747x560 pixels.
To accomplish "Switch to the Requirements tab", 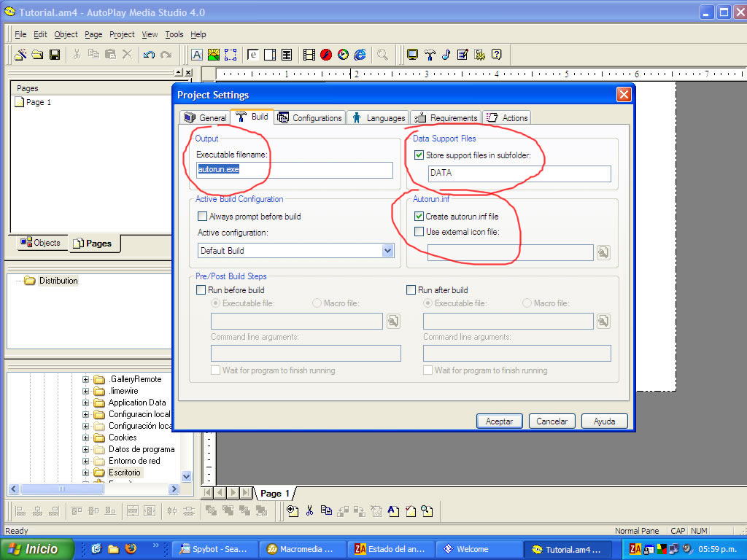I will click(446, 117).
